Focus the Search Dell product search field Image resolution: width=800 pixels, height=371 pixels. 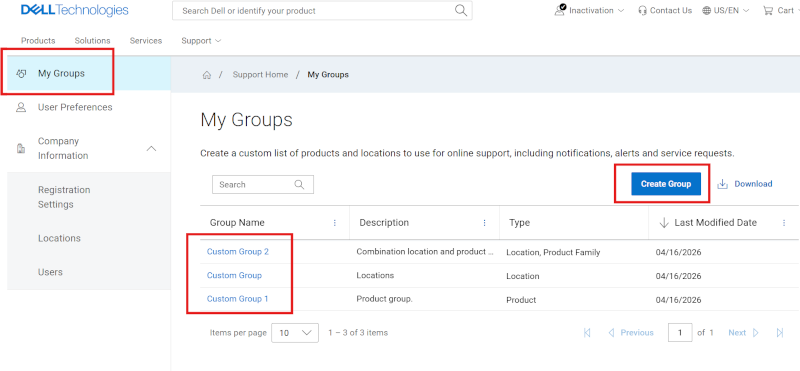[x=322, y=11]
